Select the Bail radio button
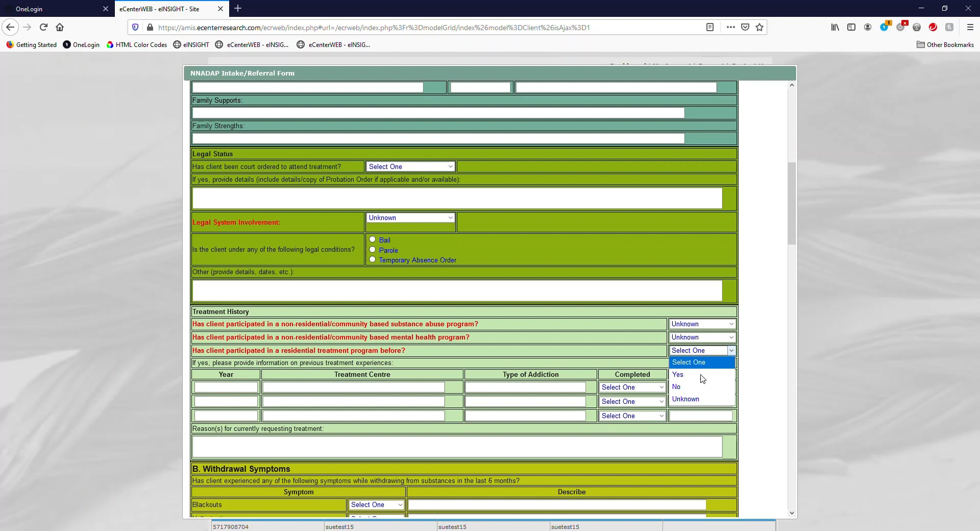 tap(373, 239)
